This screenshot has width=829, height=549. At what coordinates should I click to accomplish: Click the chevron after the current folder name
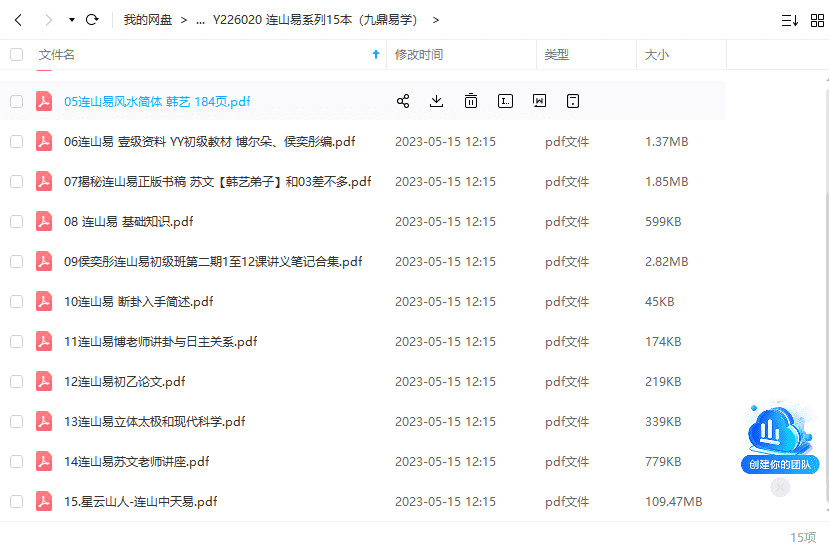pyautogui.click(x=435, y=20)
